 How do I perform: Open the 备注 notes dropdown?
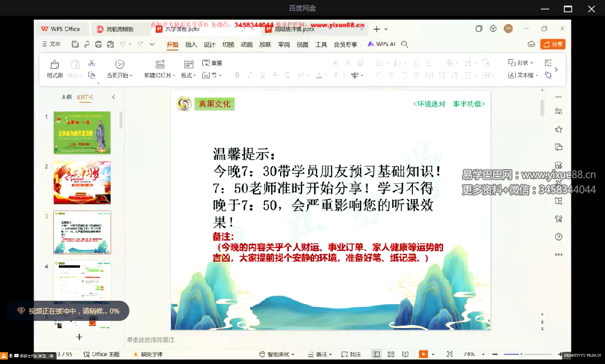[x=319, y=354]
